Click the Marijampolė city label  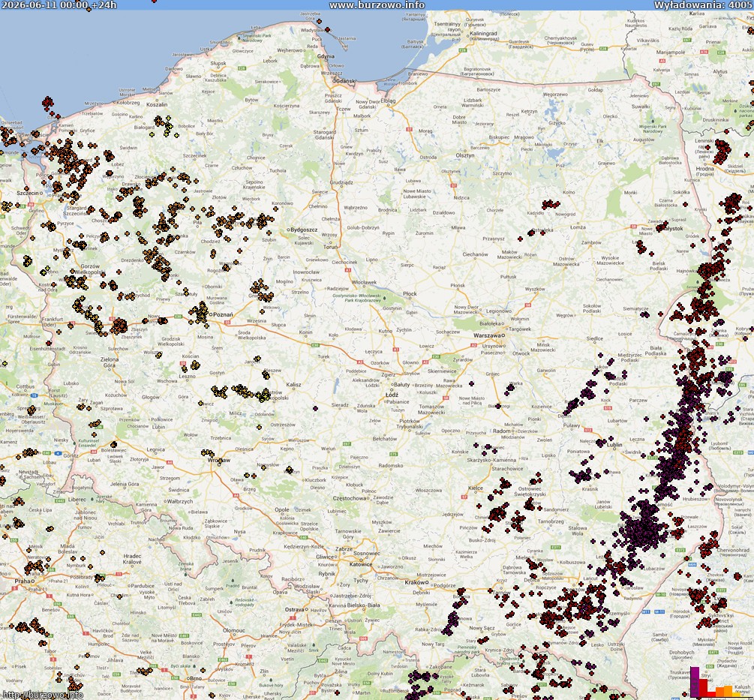pyautogui.click(x=670, y=52)
